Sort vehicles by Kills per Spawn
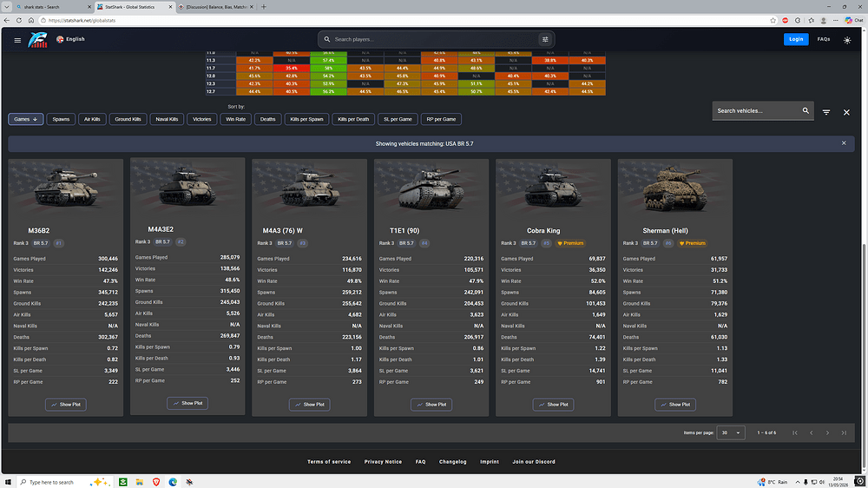 pyautogui.click(x=306, y=119)
